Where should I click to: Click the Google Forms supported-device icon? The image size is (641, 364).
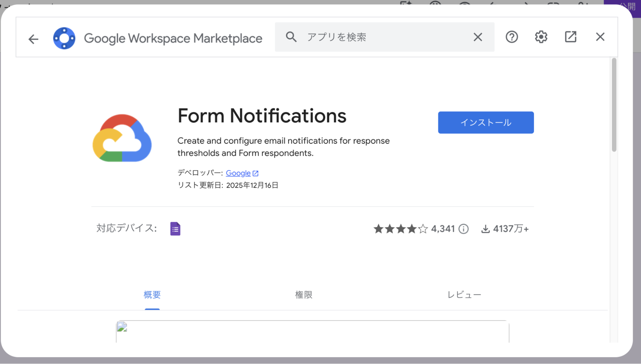[x=175, y=228]
